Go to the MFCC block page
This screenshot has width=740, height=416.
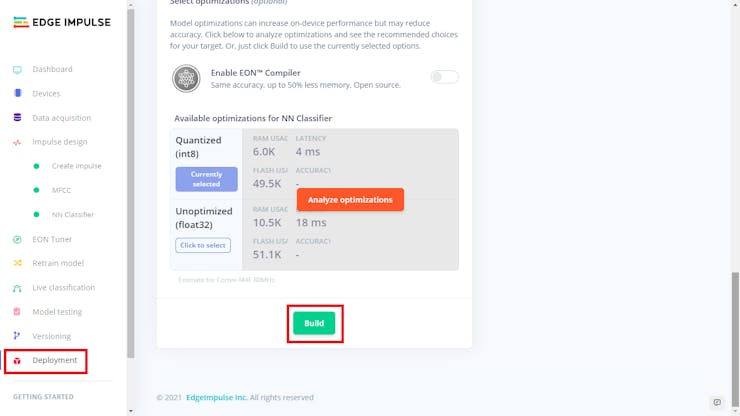61,190
